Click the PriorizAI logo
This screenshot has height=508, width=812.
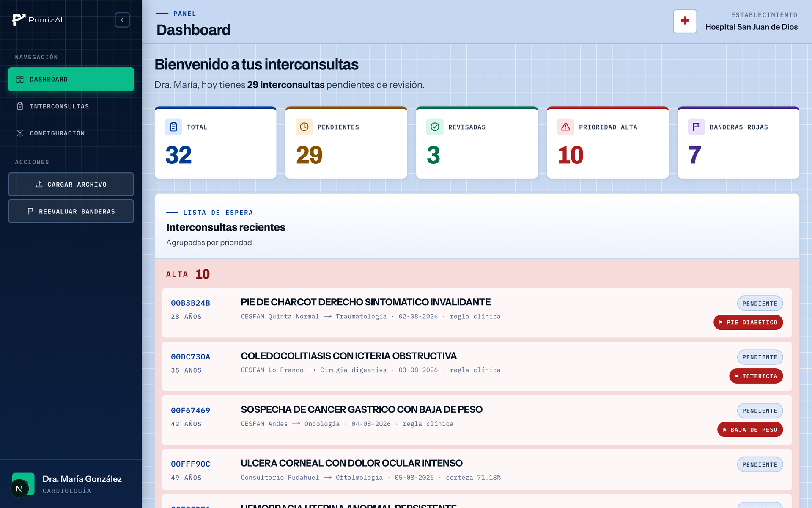coord(37,20)
